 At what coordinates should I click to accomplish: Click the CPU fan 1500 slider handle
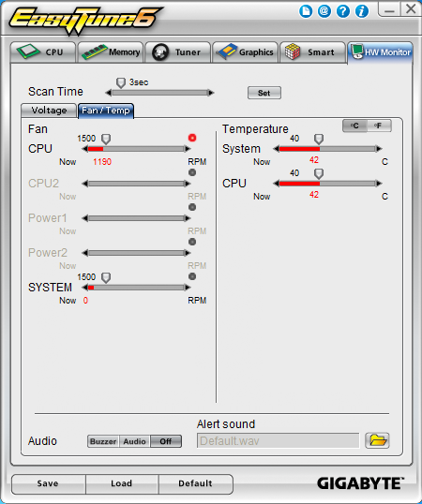point(106,140)
